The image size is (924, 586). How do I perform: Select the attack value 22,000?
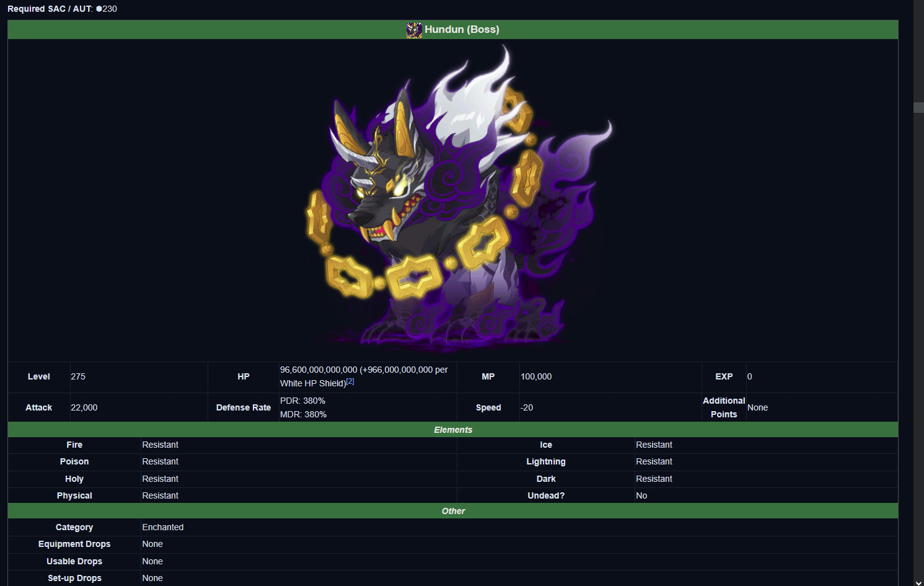tap(84, 407)
